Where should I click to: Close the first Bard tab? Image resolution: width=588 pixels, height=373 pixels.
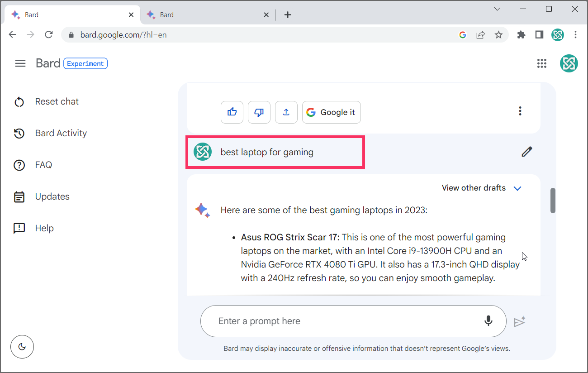pos(131,15)
